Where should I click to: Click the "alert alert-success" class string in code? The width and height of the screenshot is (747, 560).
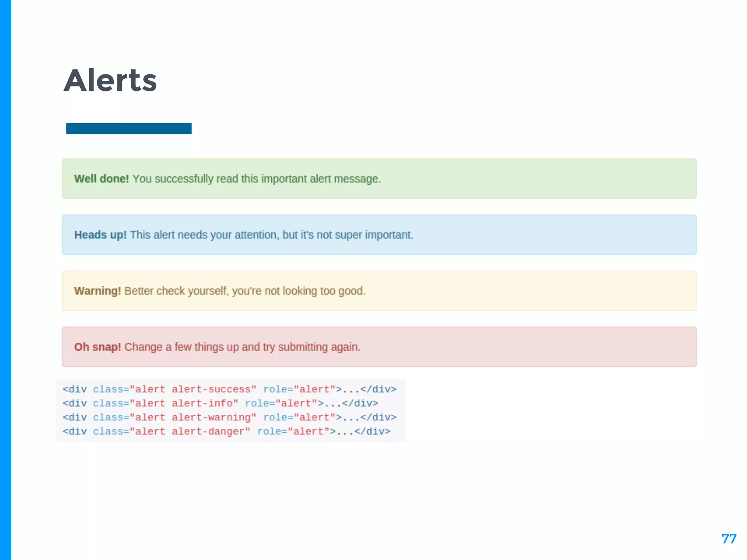click(x=193, y=389)
